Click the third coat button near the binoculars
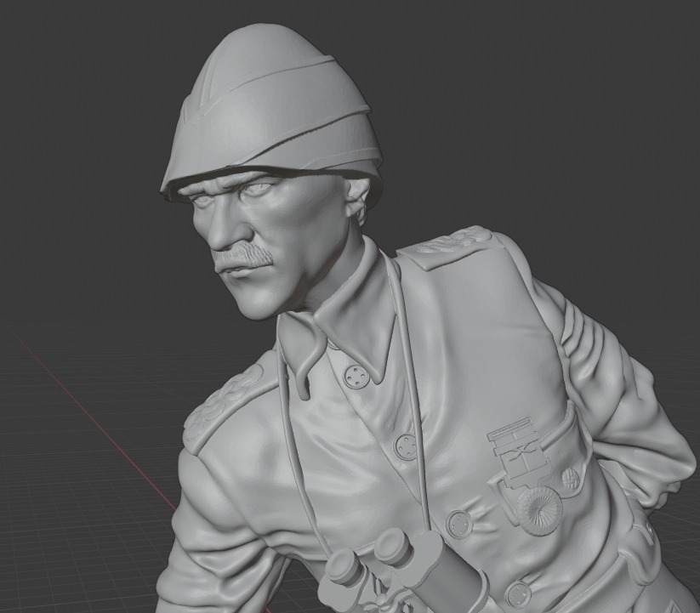This screenshot has width=700, height=613. point(460,522)
